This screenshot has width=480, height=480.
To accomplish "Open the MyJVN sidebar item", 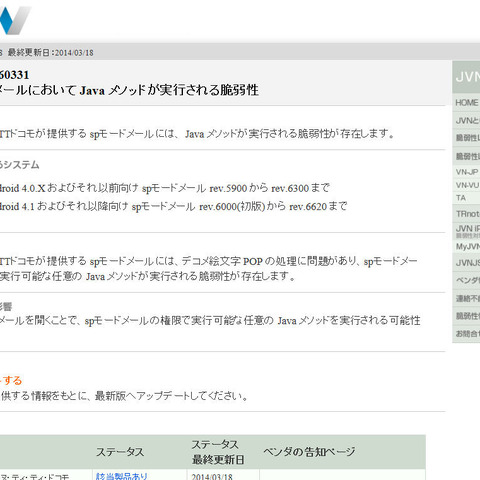I will (467, 247).
